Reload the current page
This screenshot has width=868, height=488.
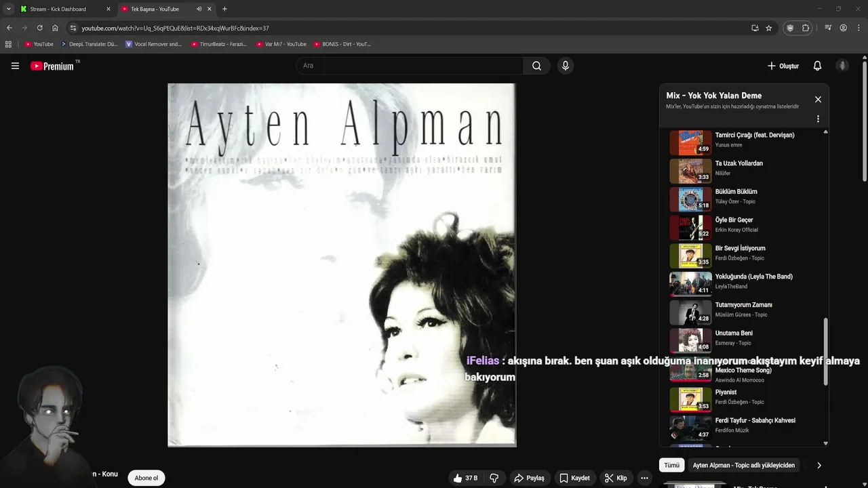pos(39,28)
